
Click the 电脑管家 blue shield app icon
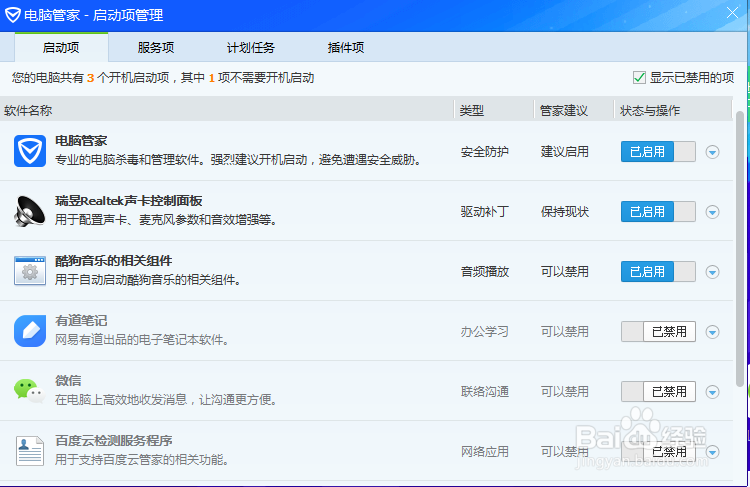(30, 151)
